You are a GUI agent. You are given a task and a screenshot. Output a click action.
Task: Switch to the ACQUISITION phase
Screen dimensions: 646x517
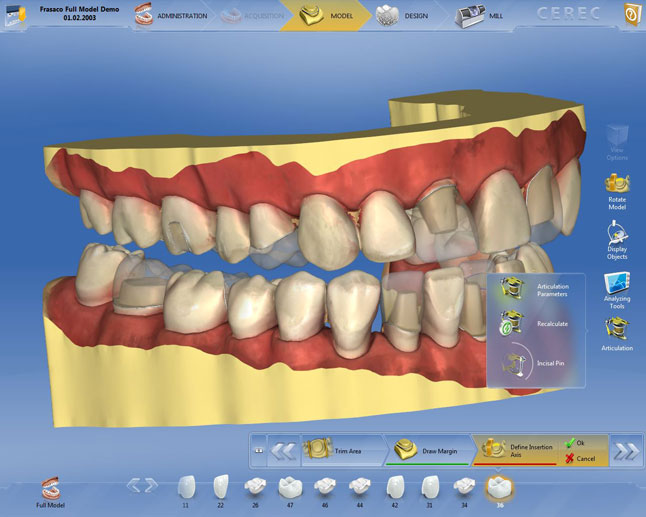pyautogui.click(x=252, y=16)
